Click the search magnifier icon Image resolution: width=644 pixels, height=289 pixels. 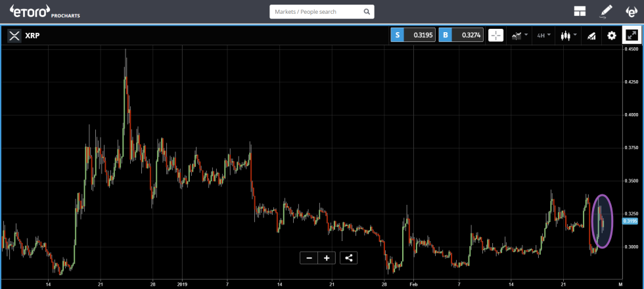[x=367, y=12]
